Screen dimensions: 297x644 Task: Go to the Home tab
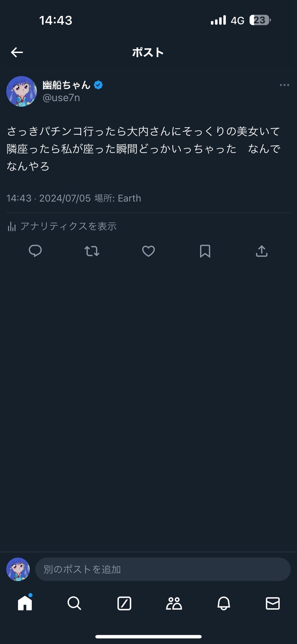(25, 603)
